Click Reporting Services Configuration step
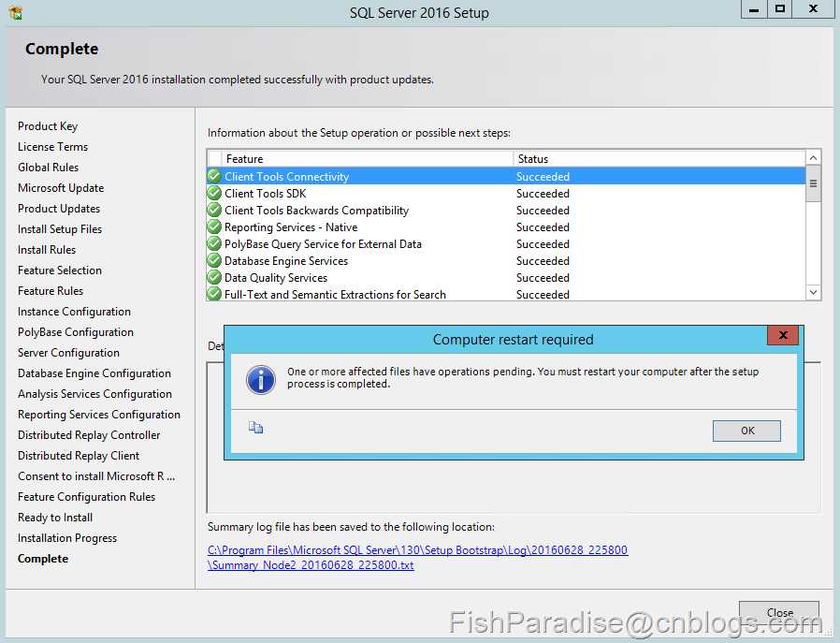840x643 pixels. click(x=99, y=415)
